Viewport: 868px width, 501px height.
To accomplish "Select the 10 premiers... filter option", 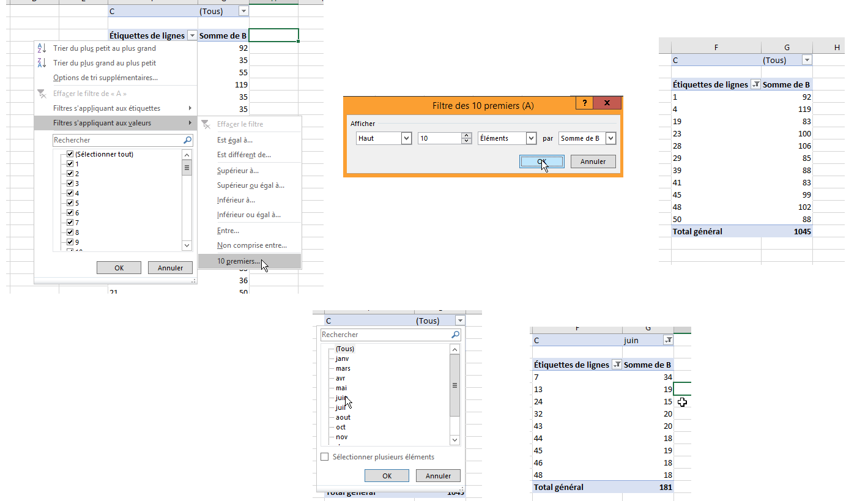I will (250, 261).
